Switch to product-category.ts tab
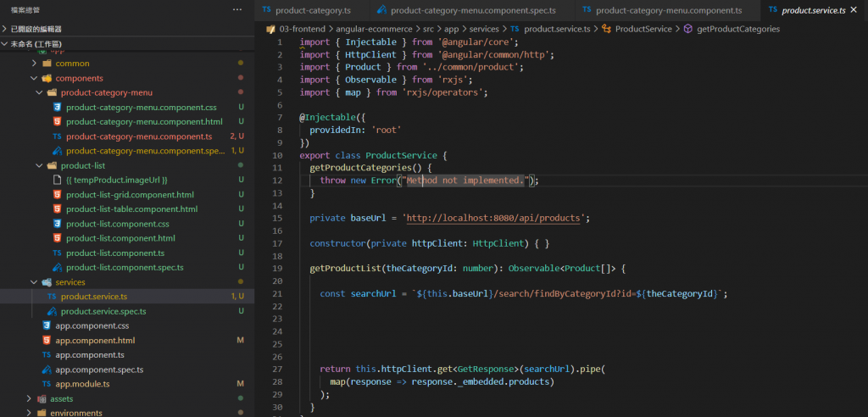The width and height of the screenshot is (868, 417). point(312,10)
